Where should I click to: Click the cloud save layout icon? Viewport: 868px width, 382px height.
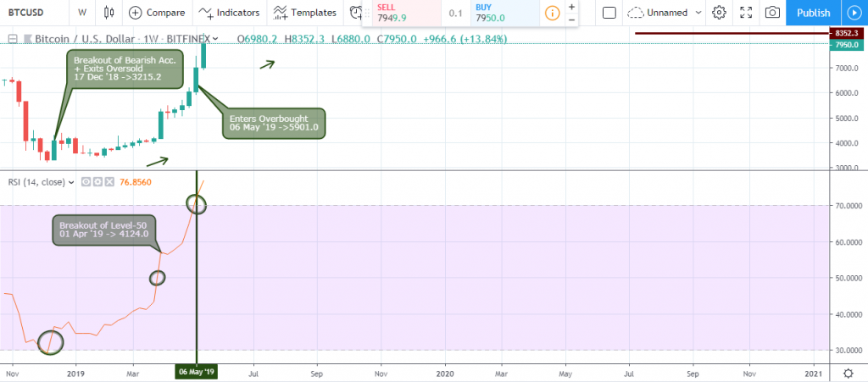point(637,12)
